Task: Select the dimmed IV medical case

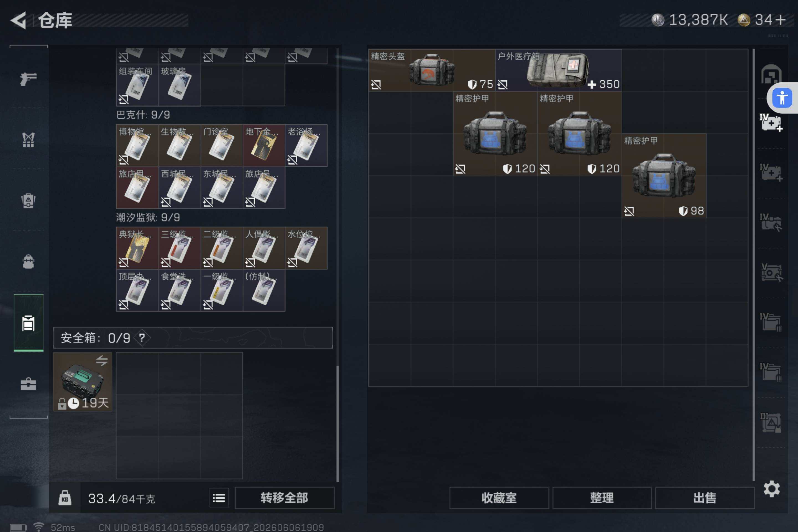Action: pyautogui.click(x=771, y=173)
